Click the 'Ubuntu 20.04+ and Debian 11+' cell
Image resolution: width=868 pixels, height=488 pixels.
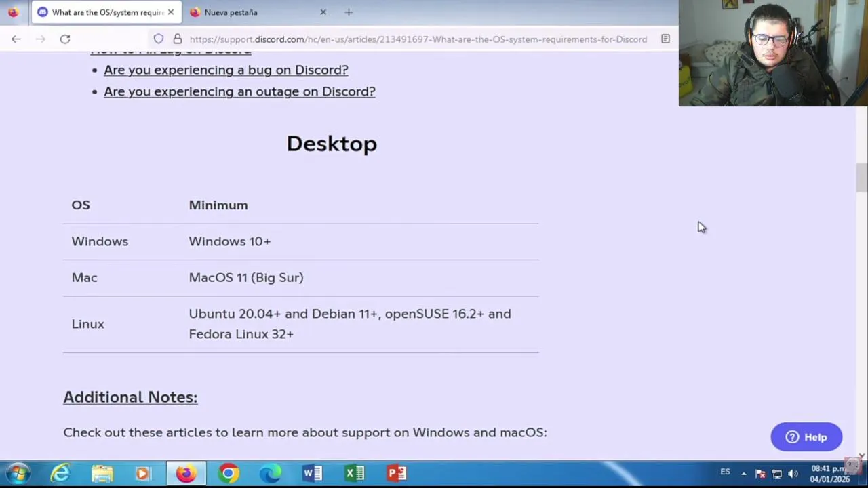[x=350, y=324]
